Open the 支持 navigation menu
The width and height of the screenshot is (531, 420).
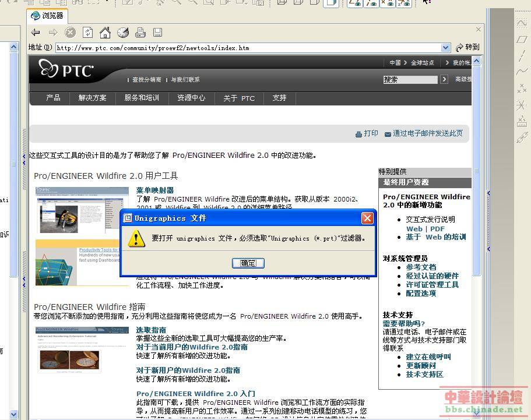[279, 98]
